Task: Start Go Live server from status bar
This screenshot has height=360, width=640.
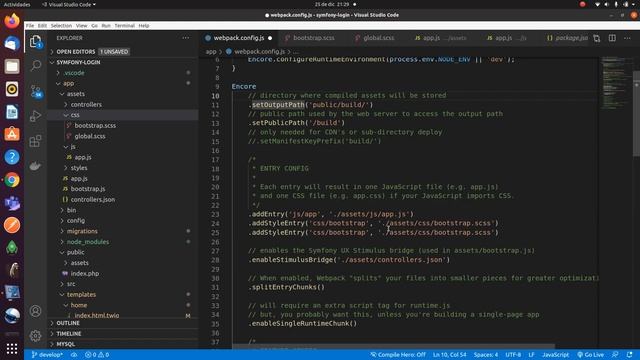Action: (x=591, y=355)
